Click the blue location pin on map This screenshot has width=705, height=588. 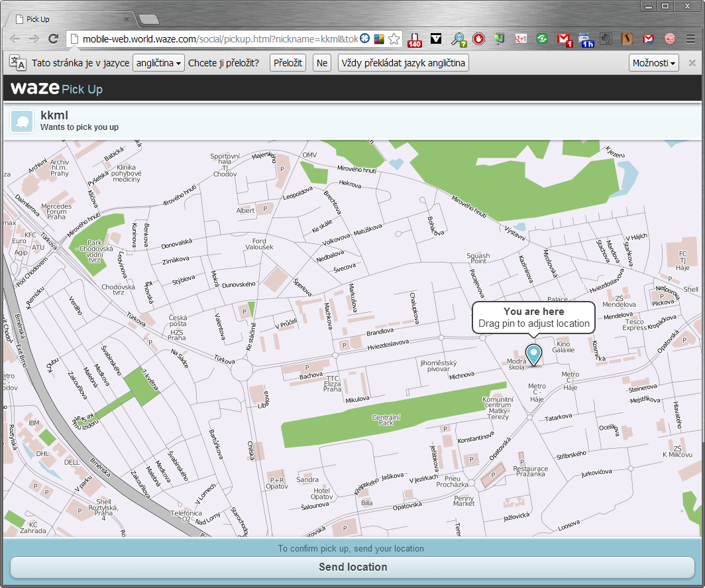[x=533, y=355]
